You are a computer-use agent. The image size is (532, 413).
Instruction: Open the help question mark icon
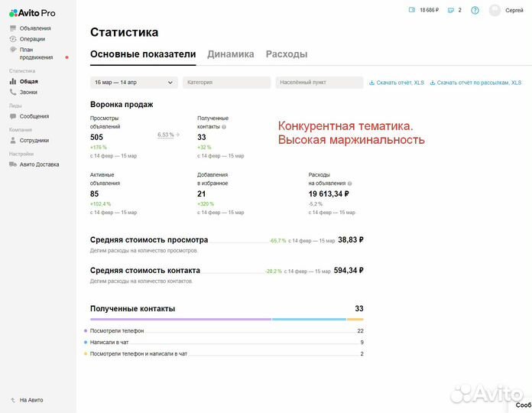(475, 10)
